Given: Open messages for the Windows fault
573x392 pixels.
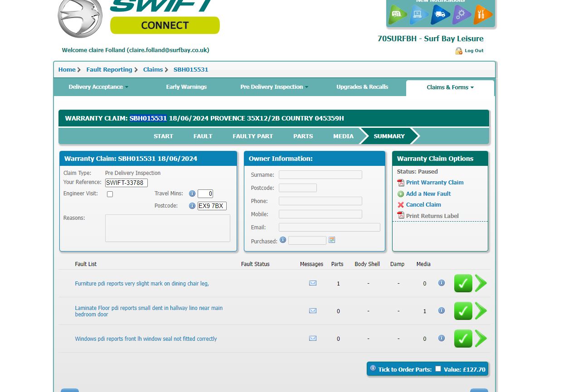Looking at the screenshot, I should tap(313, 339).
